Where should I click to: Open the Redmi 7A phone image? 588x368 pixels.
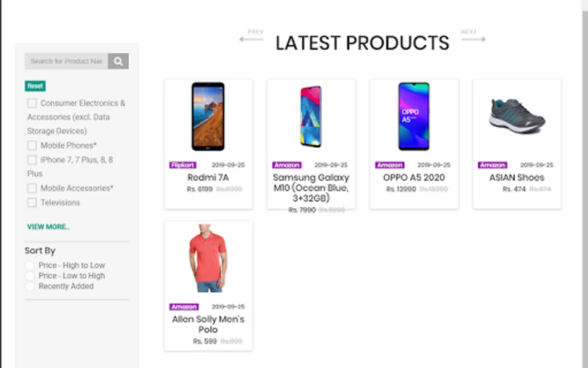pos(208,117)
